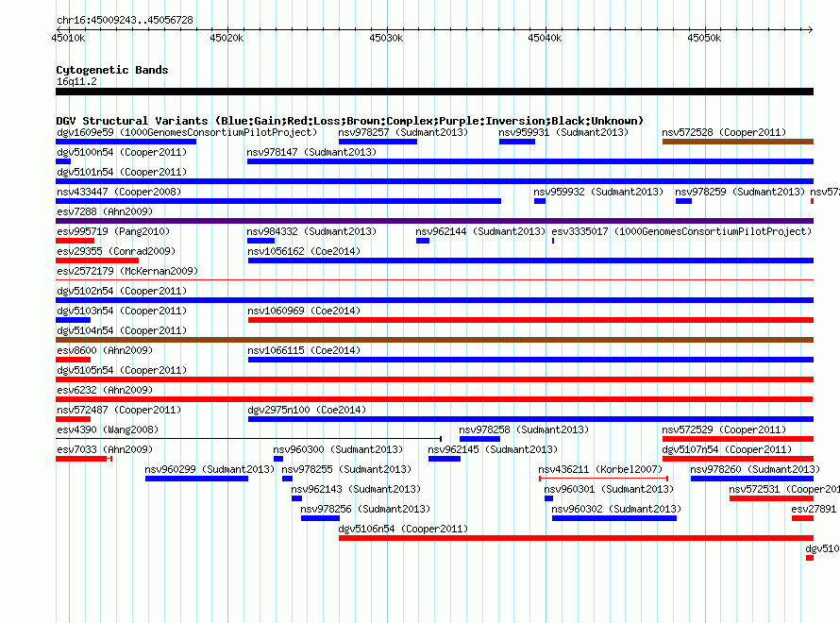Select the nsv978257 (Sudmant2013) label

point(403,132)
